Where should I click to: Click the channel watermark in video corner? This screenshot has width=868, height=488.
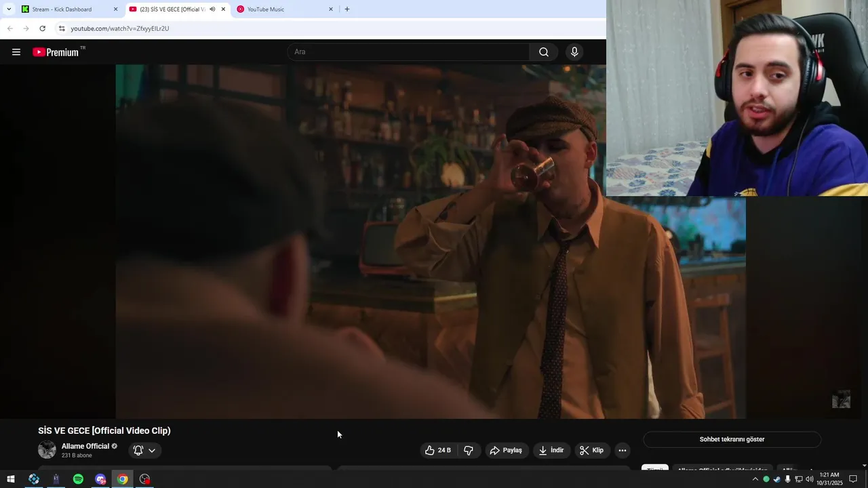841,399
